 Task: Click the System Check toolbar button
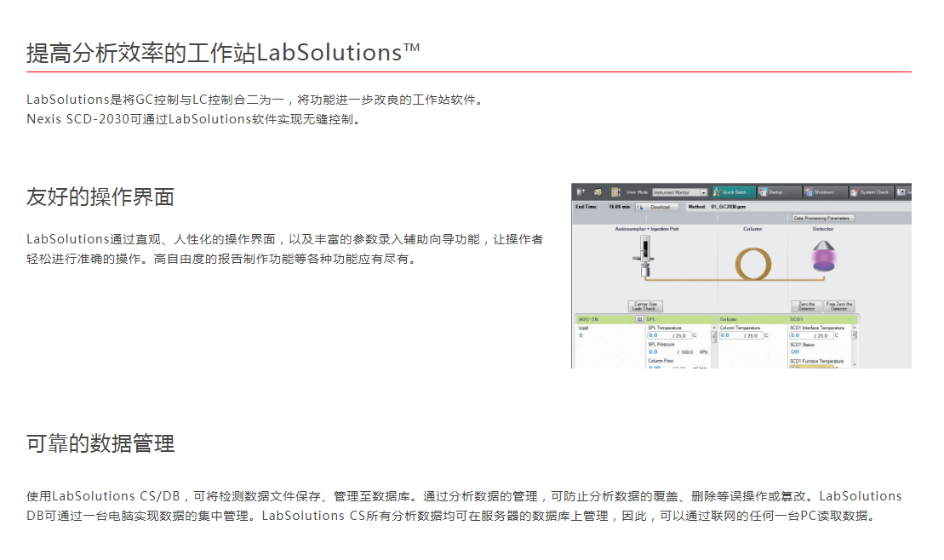click(871, 192)
